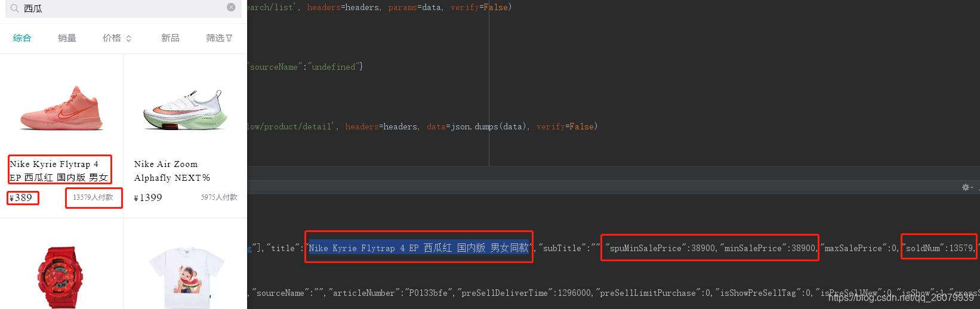980x309 pixels.
Task: Click the "spuMinSalePrice":38900 value
Action: [x=660, y=248]
